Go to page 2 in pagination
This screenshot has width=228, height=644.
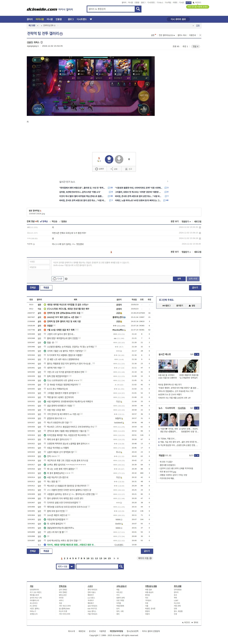click(x=65, y=558)
